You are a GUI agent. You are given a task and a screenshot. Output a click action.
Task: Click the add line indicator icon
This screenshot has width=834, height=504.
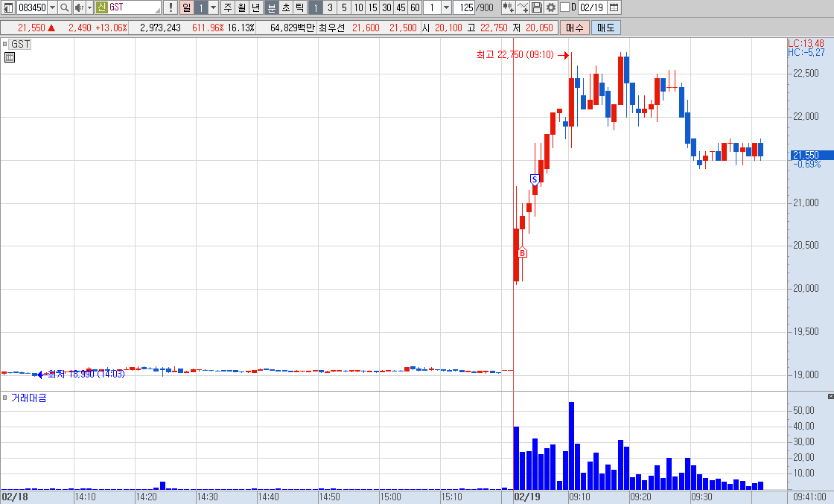click(523, 7)
